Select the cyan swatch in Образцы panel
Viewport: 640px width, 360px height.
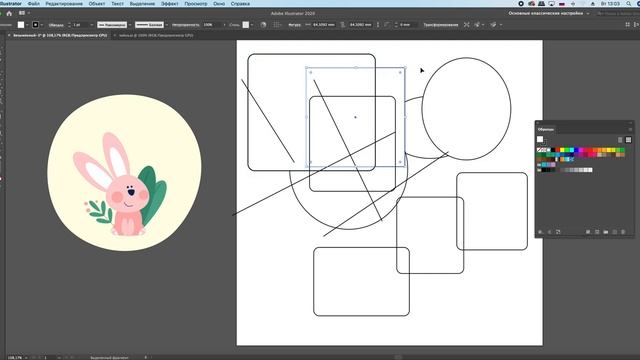tap(571, 150)
